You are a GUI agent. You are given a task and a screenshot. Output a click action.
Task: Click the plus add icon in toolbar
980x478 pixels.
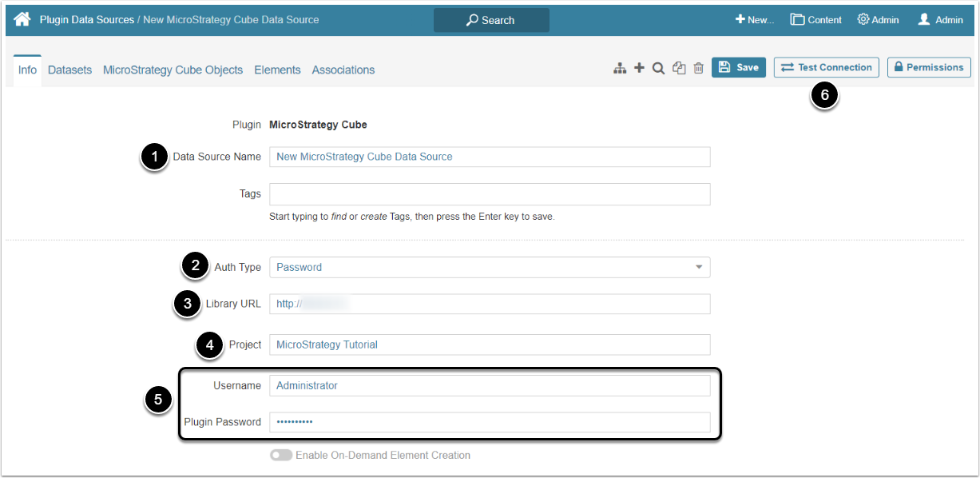639,69
